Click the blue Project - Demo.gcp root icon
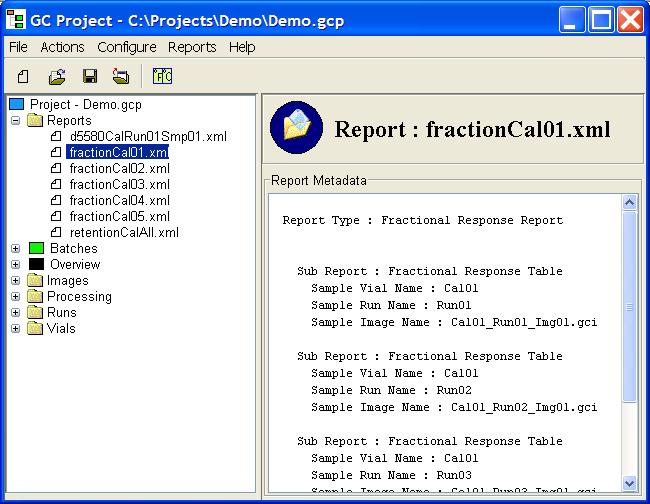 17,104
